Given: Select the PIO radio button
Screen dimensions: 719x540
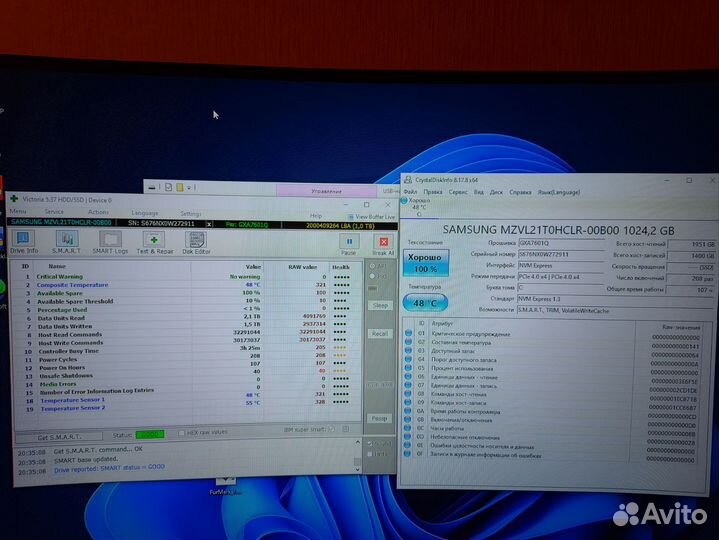Looking at the screenshot, I should 372,276.
